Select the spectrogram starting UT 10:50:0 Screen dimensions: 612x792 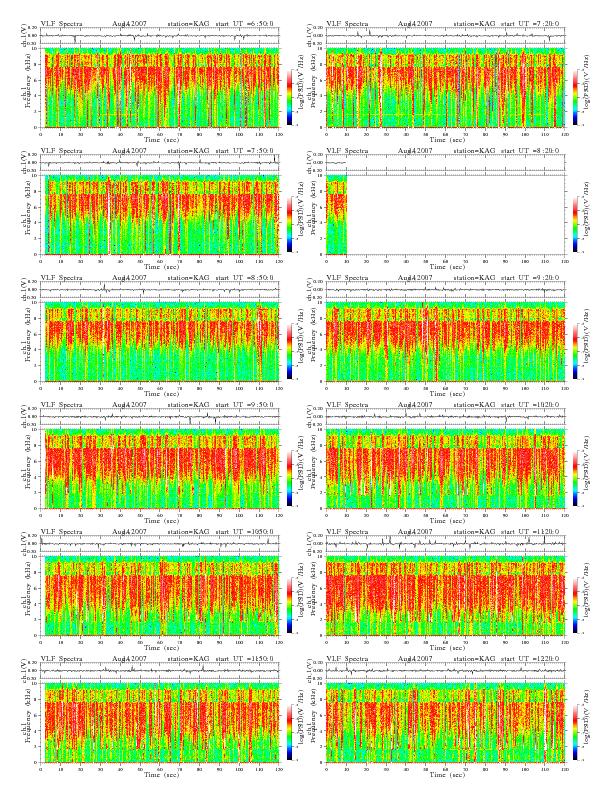click(160, 596)
